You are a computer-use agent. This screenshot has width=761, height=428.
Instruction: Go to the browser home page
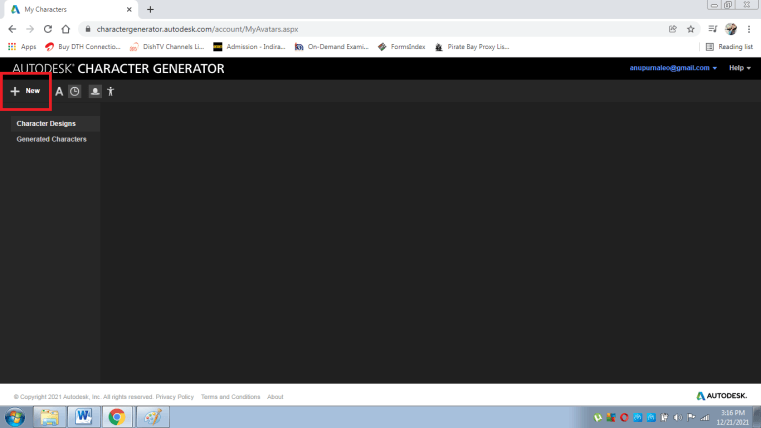[x=66, y=29]
